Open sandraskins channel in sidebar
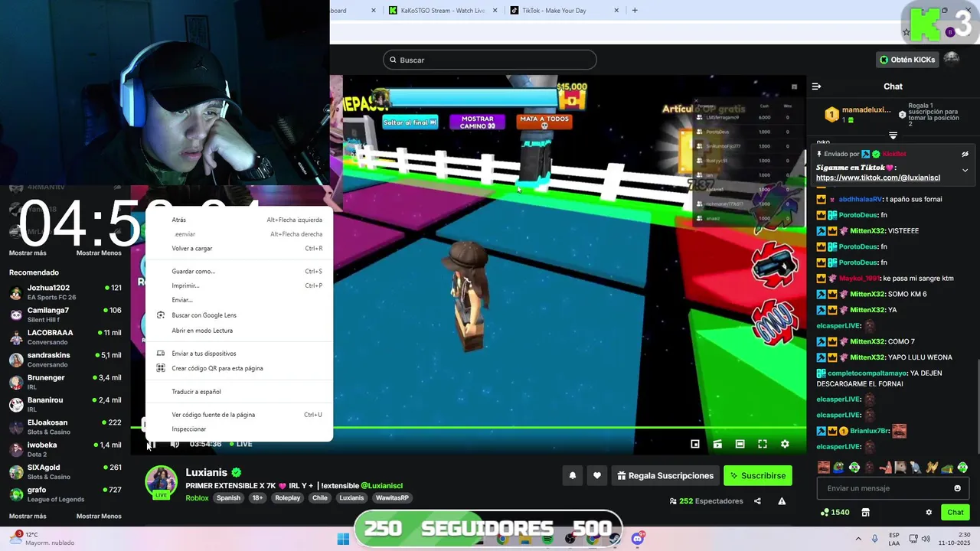The width and height of the screenshot is (980, 551). point(65,360)
